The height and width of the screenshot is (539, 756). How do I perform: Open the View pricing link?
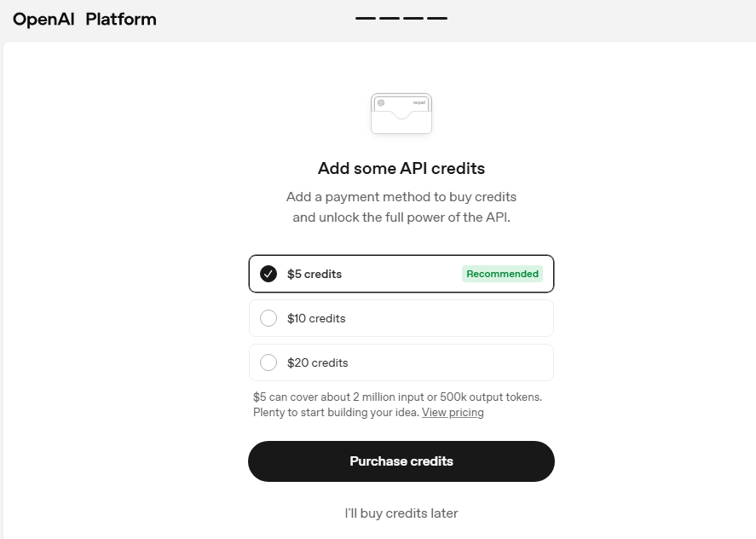(x=453, y=413)
